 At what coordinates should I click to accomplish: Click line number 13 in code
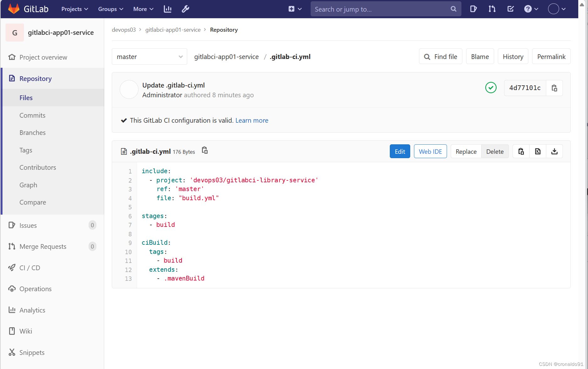(x=128, y=279)
